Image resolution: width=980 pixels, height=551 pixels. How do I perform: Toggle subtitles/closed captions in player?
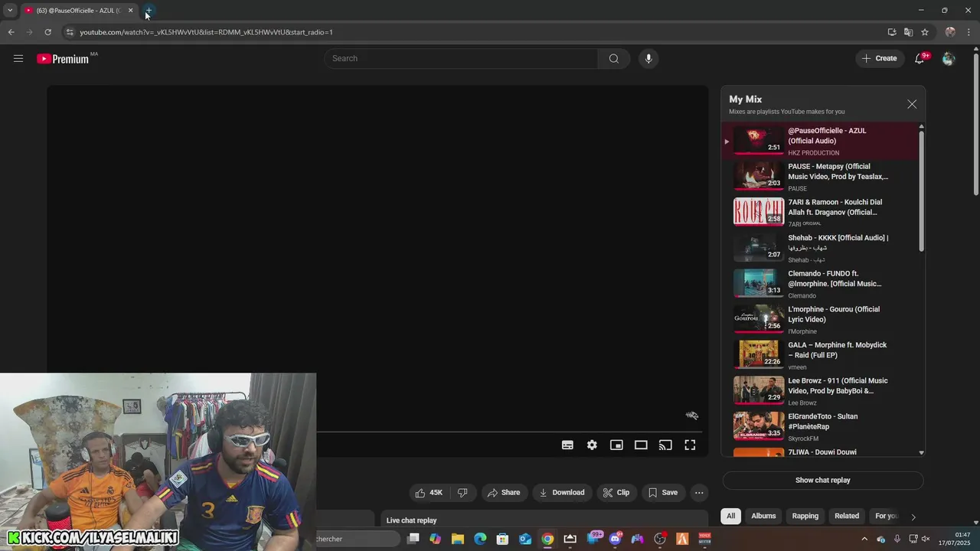[567, 445]
